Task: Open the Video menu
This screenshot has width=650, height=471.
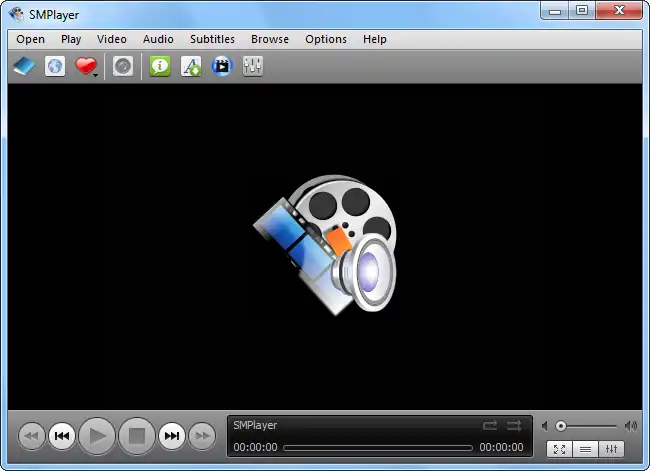Action: [112, 39]
